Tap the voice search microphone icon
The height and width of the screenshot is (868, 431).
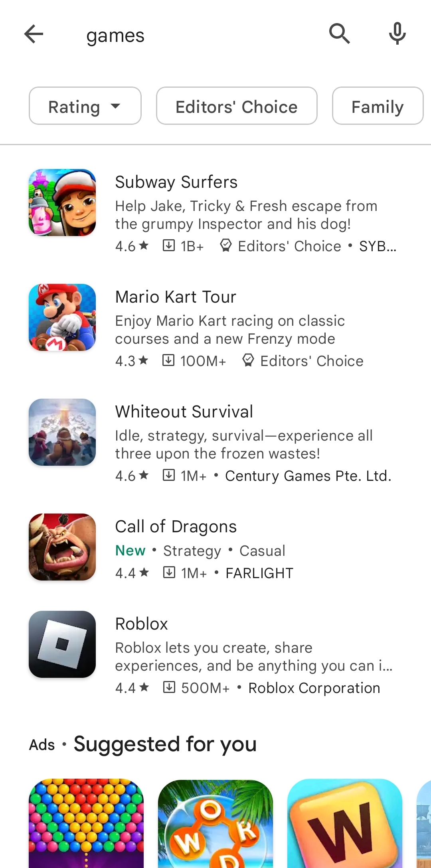[x=397, y=34]
